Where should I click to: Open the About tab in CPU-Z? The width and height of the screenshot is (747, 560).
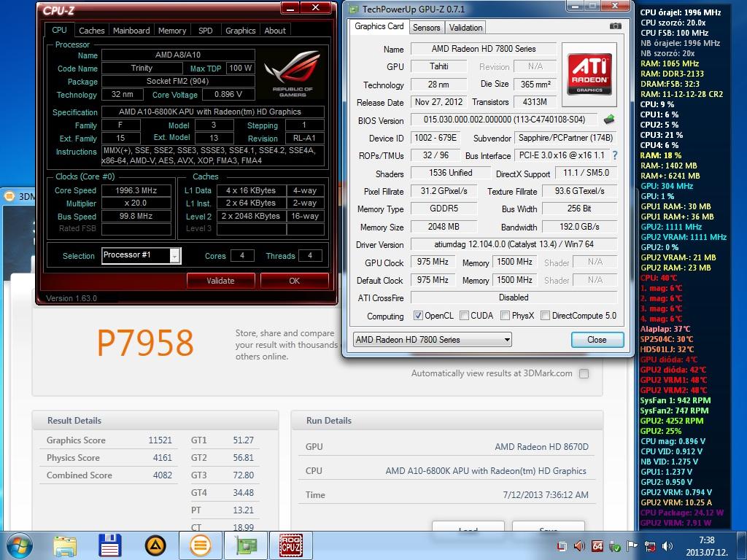275,31
